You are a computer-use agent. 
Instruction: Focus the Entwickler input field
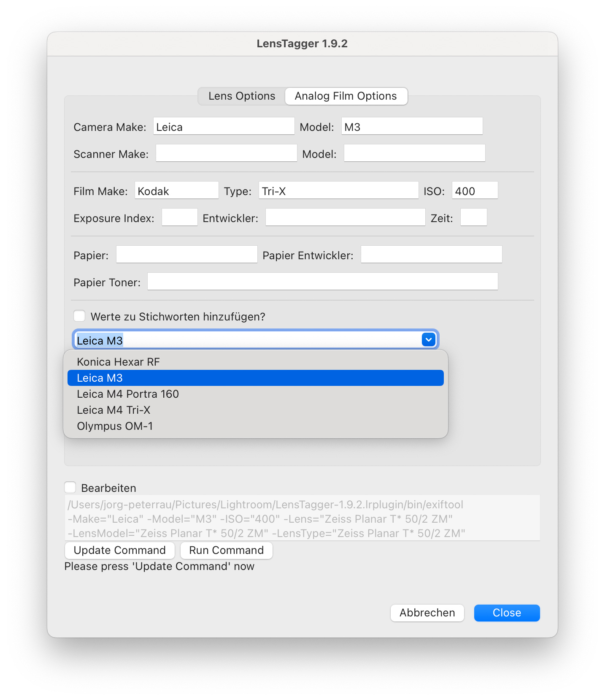point(345,217)
